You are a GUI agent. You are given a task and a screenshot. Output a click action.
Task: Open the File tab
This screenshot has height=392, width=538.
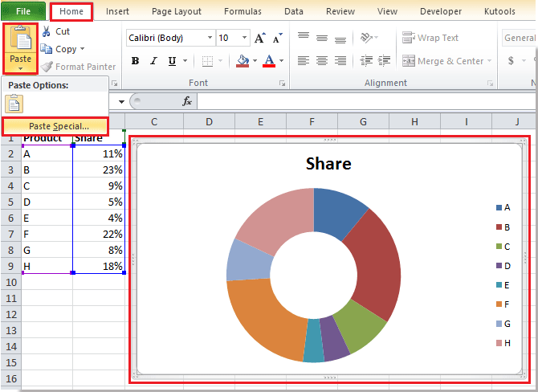coord(22,12)
